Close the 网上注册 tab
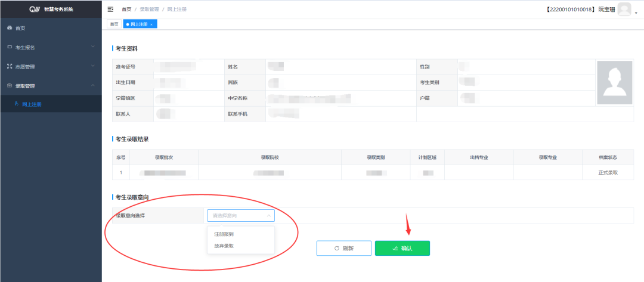The height and width of the screenshot is (282, 644). (151, 24)
